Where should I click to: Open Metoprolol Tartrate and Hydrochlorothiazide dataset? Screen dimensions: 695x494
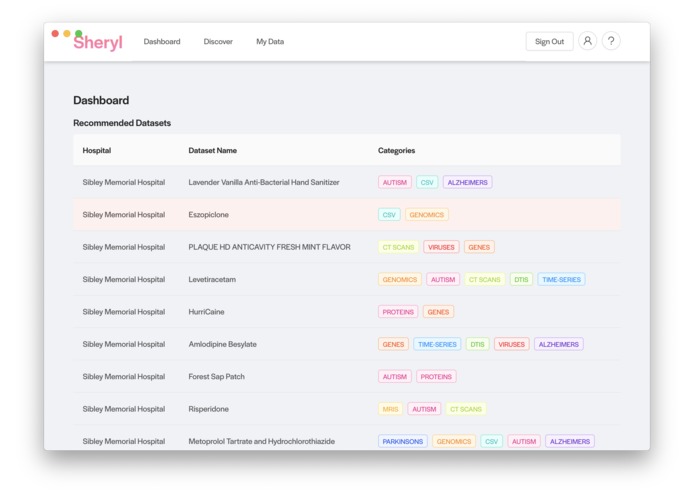262,441
